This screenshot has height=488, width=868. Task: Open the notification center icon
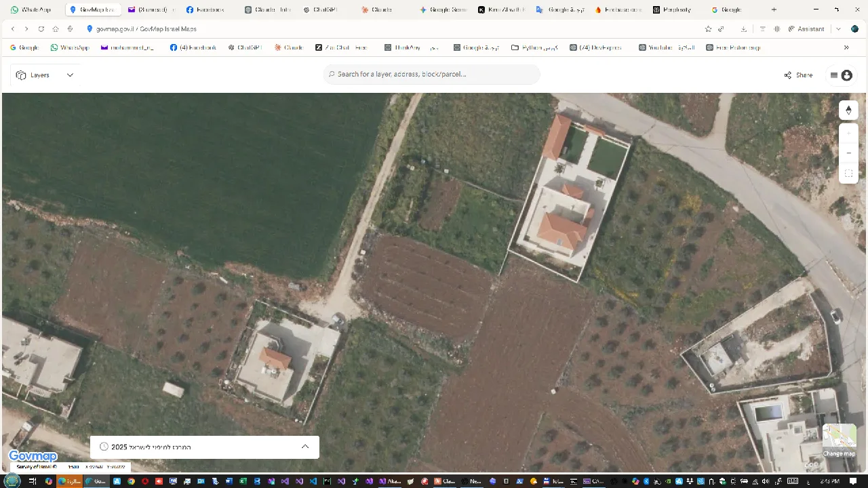point(854,481)
